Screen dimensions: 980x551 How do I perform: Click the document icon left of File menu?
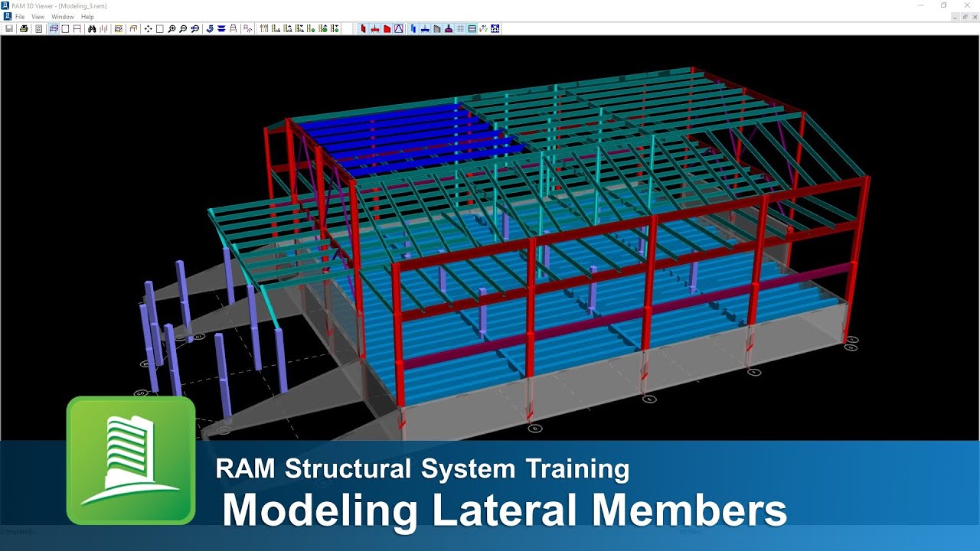pyautogui.click(x=7, y=16)
